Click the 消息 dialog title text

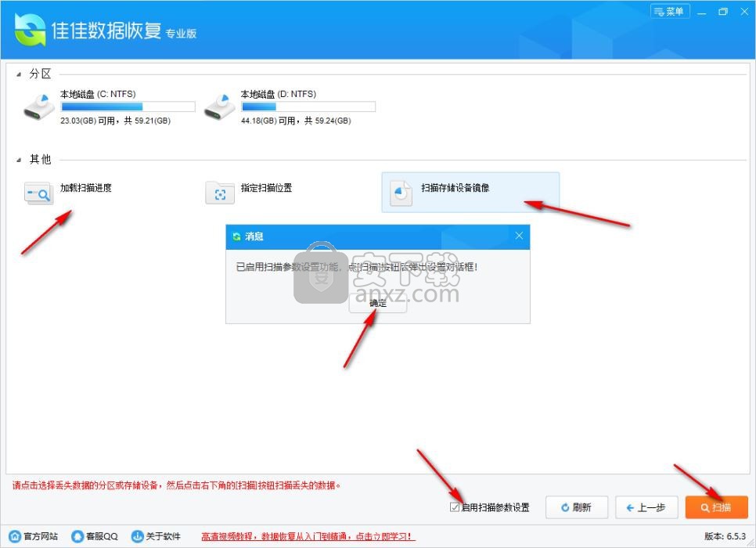click(254, 236)
